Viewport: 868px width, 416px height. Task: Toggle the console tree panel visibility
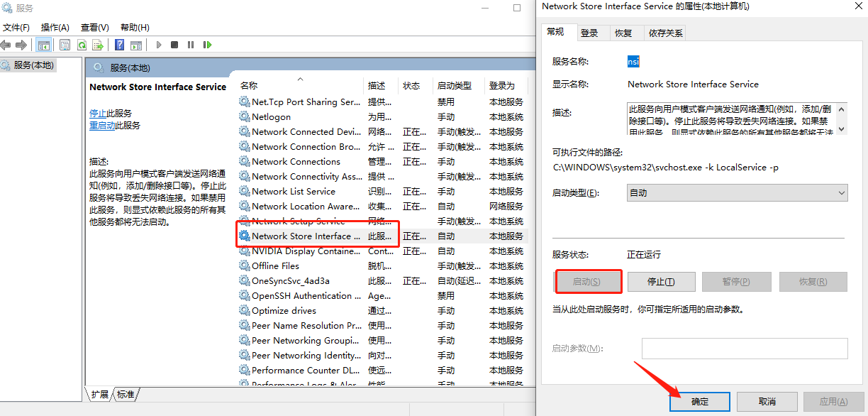(x=44, y=45)
